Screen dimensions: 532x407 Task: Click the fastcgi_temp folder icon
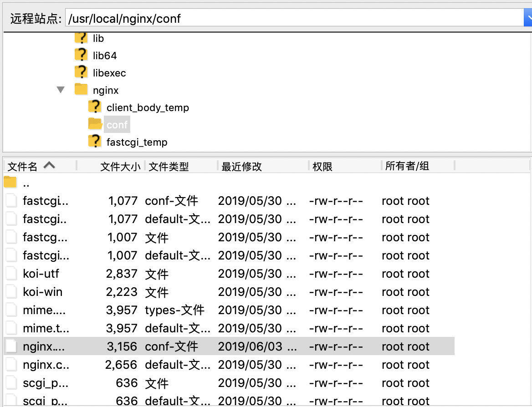[x=95, y=141]
